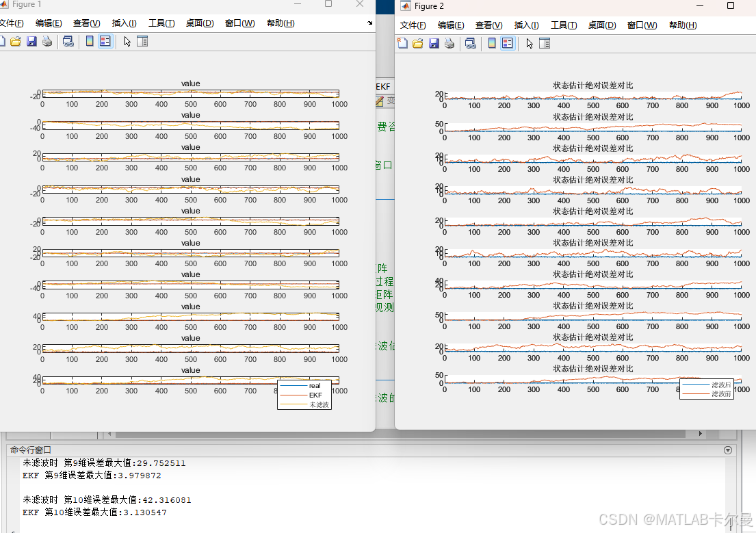Open 编辑(E) menu in Figure 1
756x533 pixels.
tap(49, 23)
